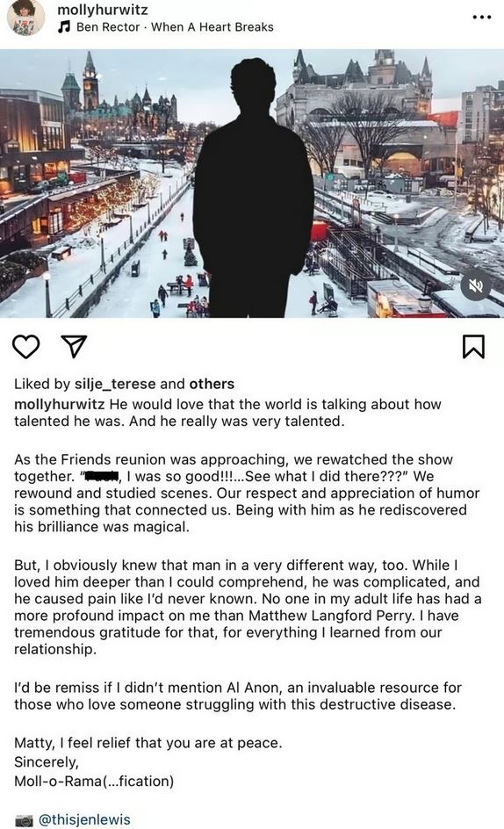The image size is (504, 829).
Task: Like the post with the heart icon
Action: coord(26,347)
